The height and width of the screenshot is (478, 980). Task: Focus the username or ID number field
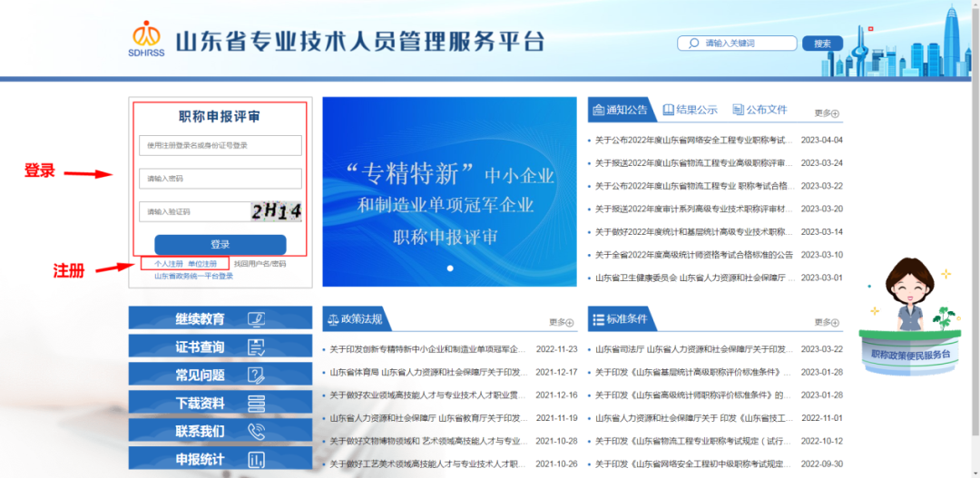220,146
